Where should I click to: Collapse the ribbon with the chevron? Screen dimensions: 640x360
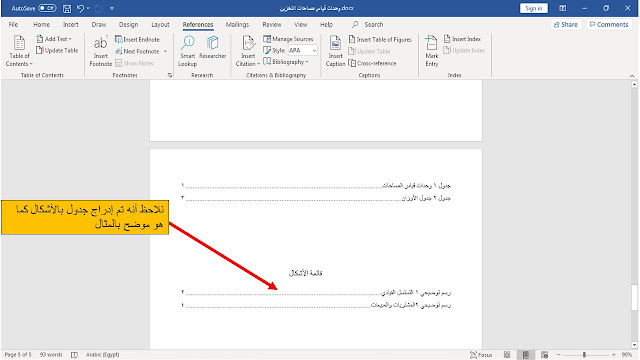point(632,76)
